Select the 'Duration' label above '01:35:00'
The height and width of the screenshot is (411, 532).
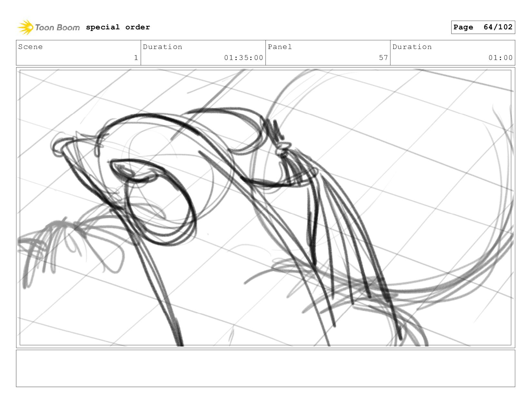point(163,47)
